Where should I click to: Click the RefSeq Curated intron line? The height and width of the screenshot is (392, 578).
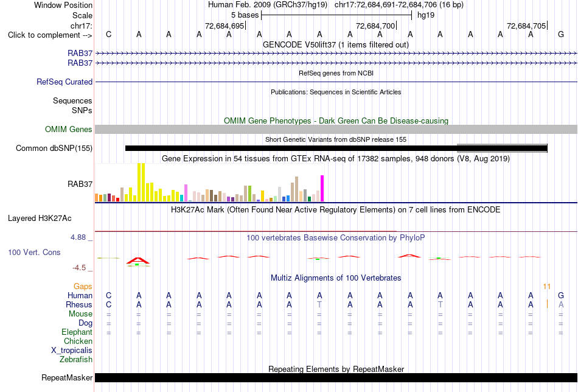click(336, 82)
